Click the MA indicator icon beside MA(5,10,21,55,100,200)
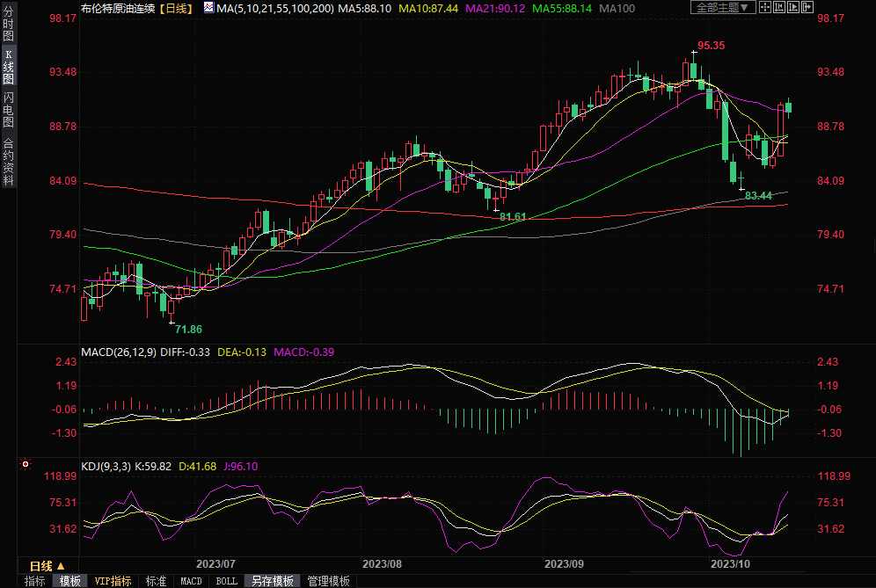Image resolution: width=876 pixels, height=588 pixels. (x=208, y=8)
